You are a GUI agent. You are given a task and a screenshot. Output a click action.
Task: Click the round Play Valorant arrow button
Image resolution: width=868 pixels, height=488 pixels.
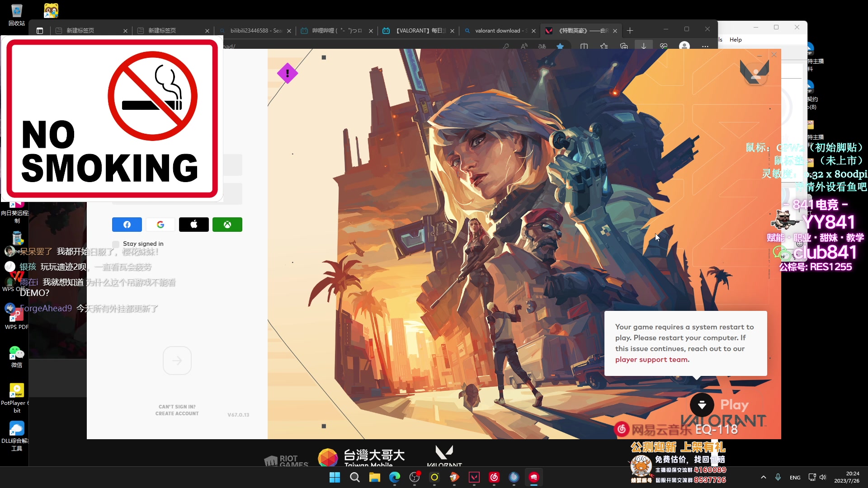[x=702, y=405]
